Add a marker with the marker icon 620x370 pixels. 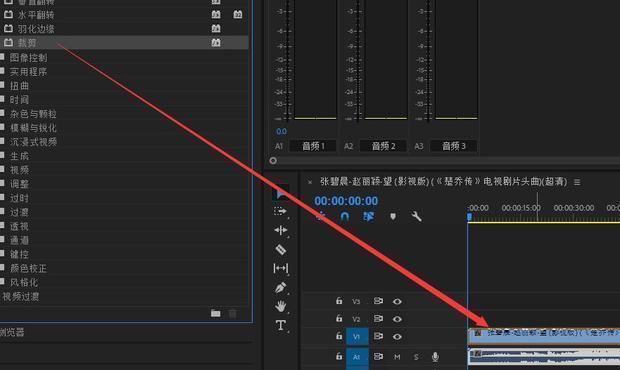coord(393,216)
